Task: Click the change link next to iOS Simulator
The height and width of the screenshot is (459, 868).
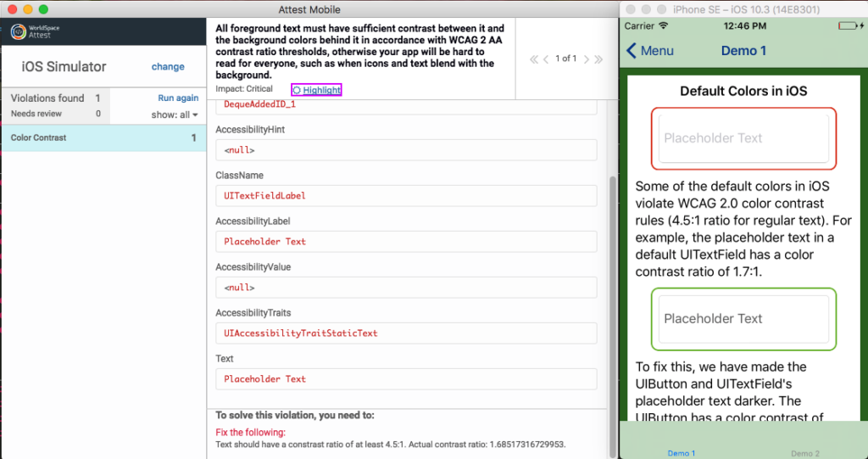Action: [168, 66]
